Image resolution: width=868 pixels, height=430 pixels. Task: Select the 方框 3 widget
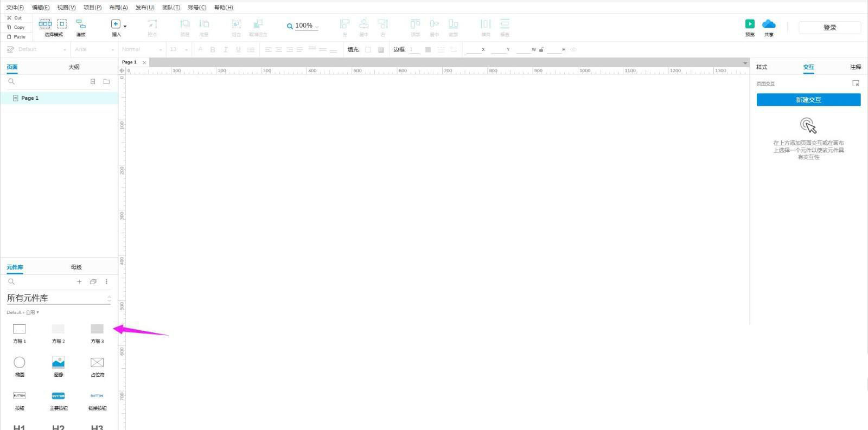[x=97, y=329]
